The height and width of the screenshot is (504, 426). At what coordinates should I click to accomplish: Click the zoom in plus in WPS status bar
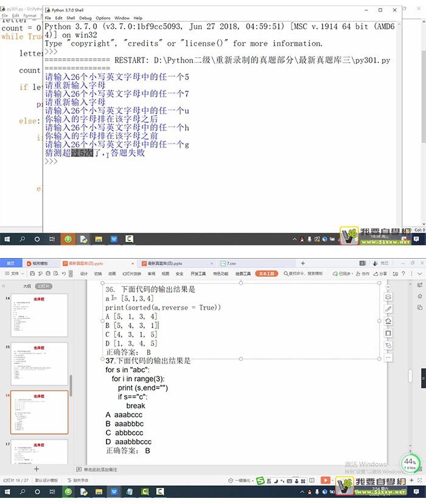click(411, 480)
